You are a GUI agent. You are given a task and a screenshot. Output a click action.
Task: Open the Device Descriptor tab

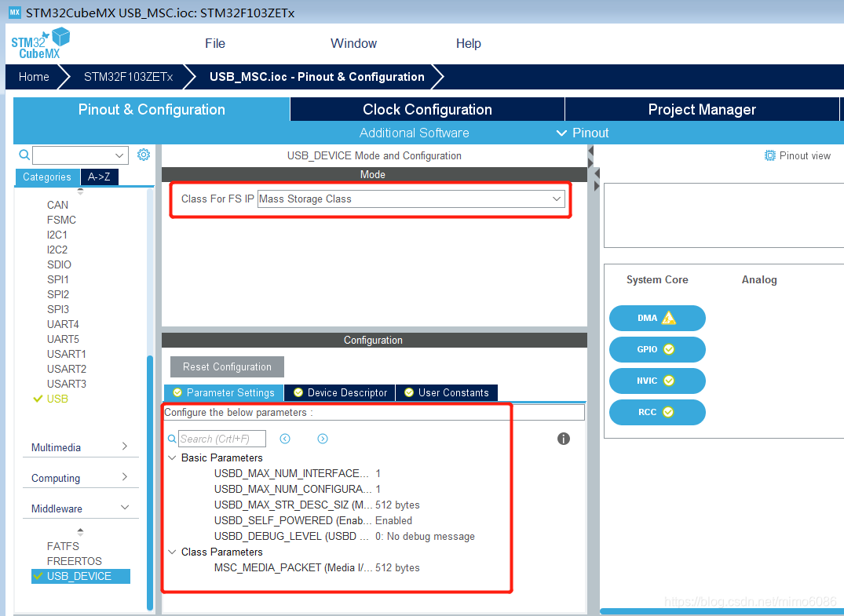pyautogui.click(x=340, y=392)
